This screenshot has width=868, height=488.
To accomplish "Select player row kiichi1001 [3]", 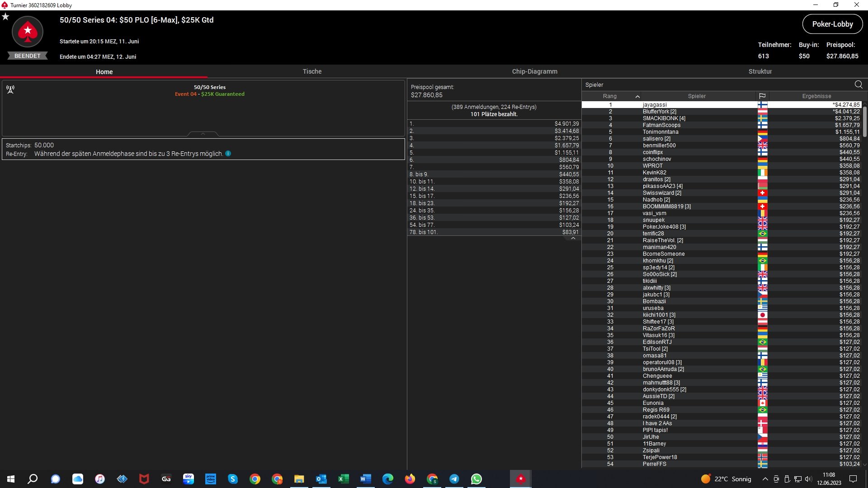I will [x=722, y=315].
